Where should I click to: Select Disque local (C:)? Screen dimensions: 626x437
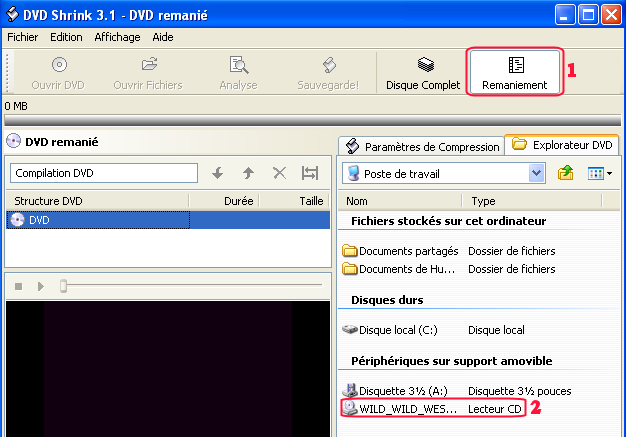click(390, 330)
